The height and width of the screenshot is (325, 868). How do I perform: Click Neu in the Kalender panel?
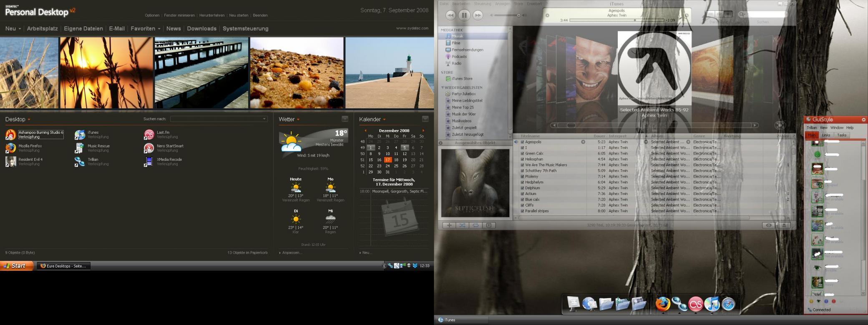pos(367,252)
